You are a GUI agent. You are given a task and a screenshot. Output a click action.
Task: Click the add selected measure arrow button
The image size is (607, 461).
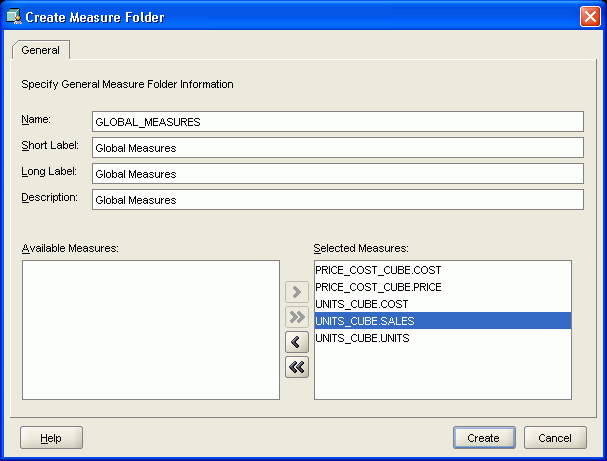pyautogui.click(x=297, y=292)
